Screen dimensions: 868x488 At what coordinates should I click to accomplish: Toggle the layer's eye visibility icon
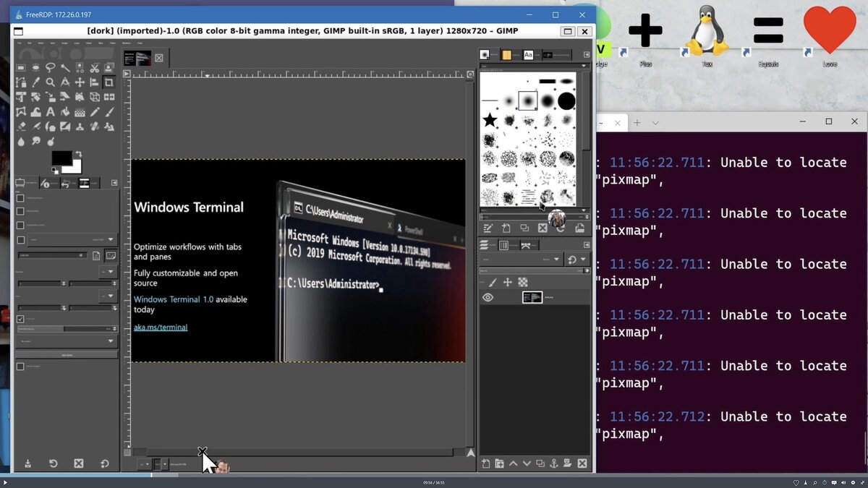point(488,297)
